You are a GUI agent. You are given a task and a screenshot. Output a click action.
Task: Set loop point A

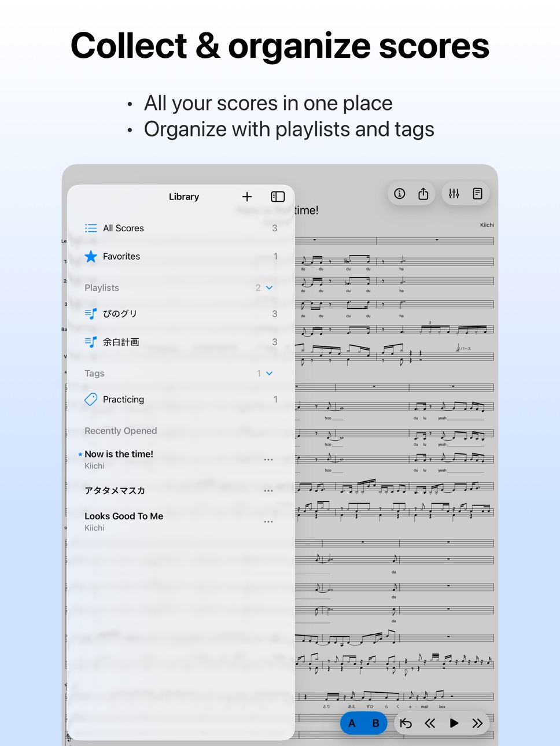[352, 723]
